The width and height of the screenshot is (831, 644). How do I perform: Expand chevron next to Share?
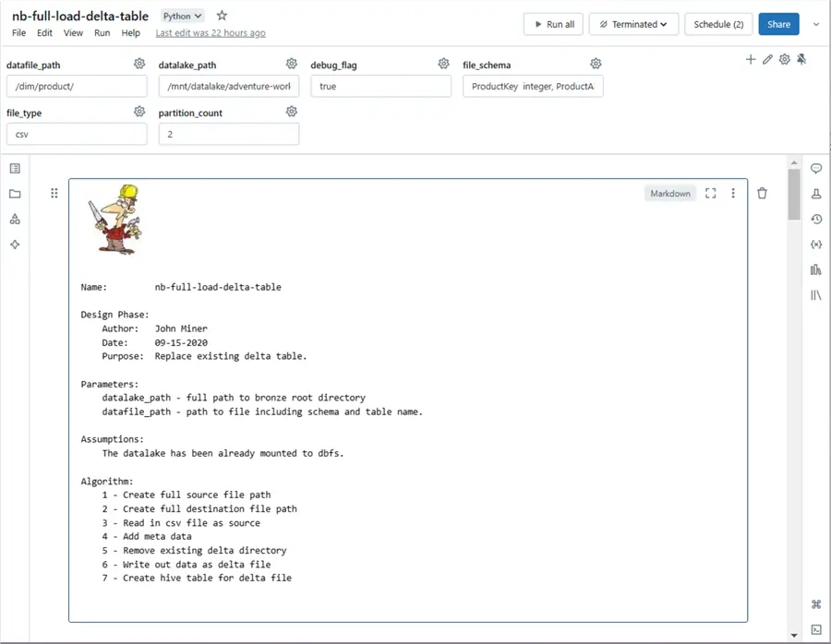(816, 24)
